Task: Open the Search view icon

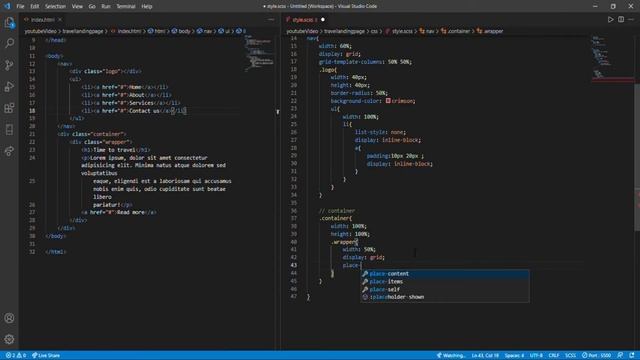Action: [9, 43]
